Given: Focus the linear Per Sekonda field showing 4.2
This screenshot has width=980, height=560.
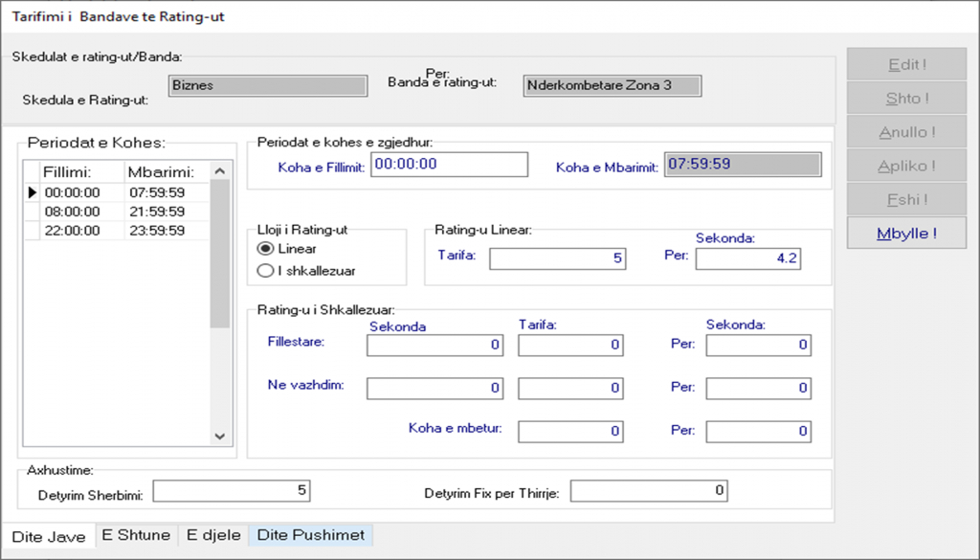Looking at the screenshot, I should pyautogui.click(x=747, y=258).
